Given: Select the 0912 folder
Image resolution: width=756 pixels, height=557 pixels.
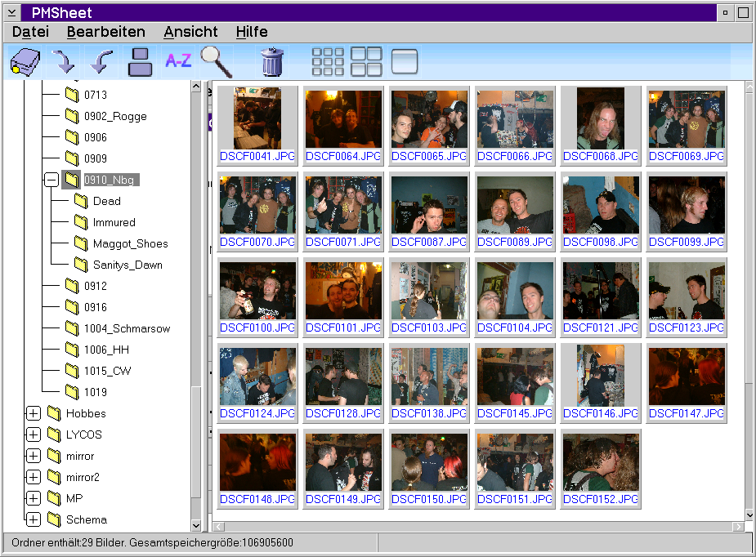Looking at the screenshot, I should coord(96,286).
